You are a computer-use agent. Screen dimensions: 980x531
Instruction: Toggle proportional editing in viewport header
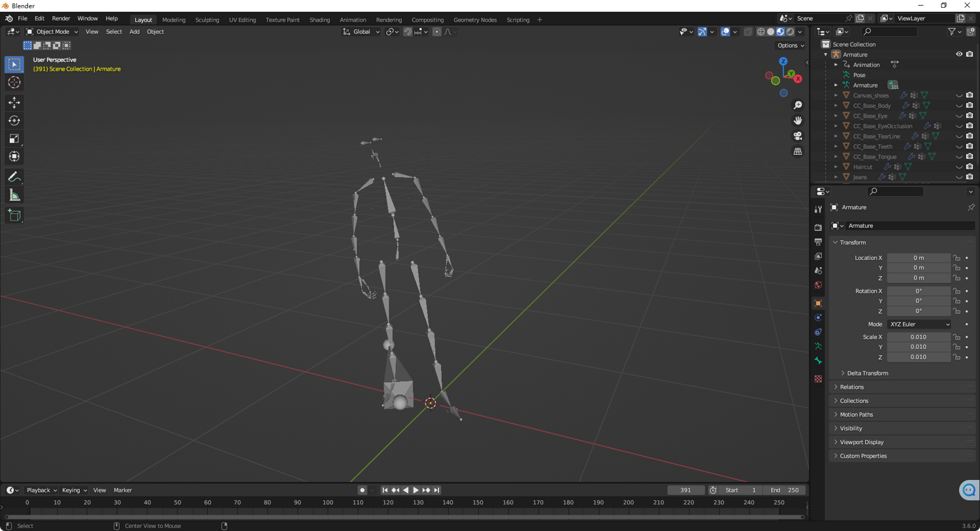[436, 31]
